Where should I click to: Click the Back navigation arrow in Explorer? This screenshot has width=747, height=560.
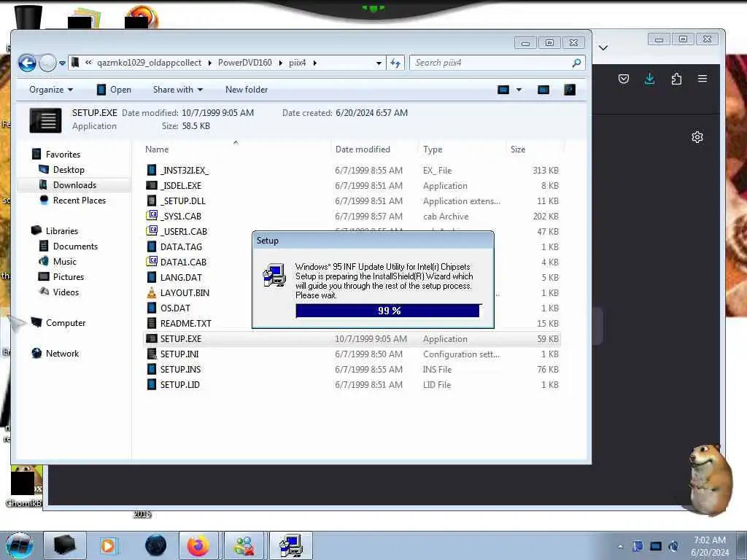[27, 63]
